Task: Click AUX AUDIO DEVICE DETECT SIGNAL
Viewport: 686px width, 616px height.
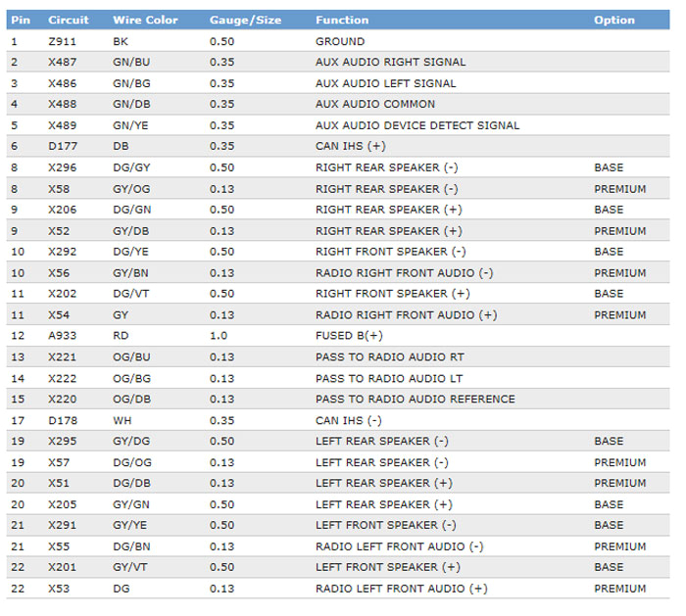Action: (x=416, y=125)
